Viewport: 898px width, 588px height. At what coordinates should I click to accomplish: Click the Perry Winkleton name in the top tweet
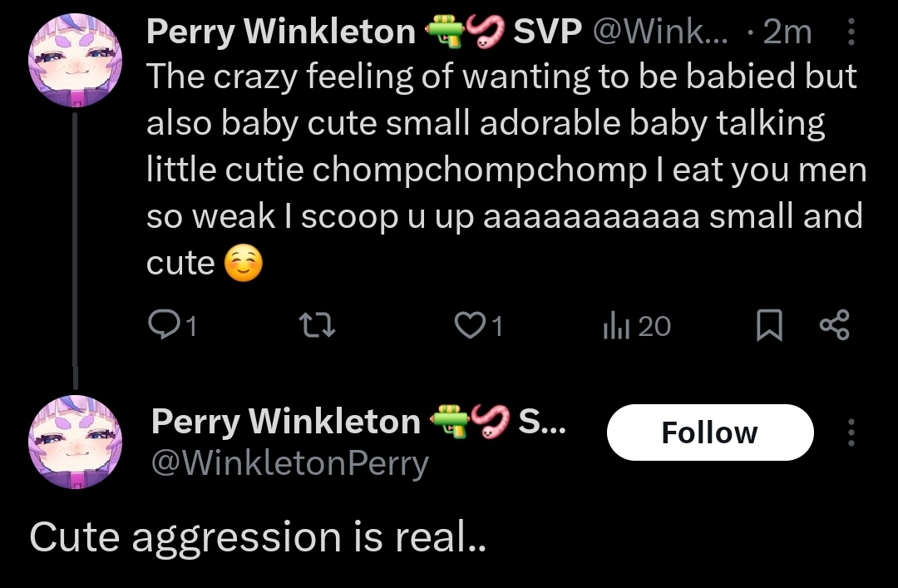281,32
